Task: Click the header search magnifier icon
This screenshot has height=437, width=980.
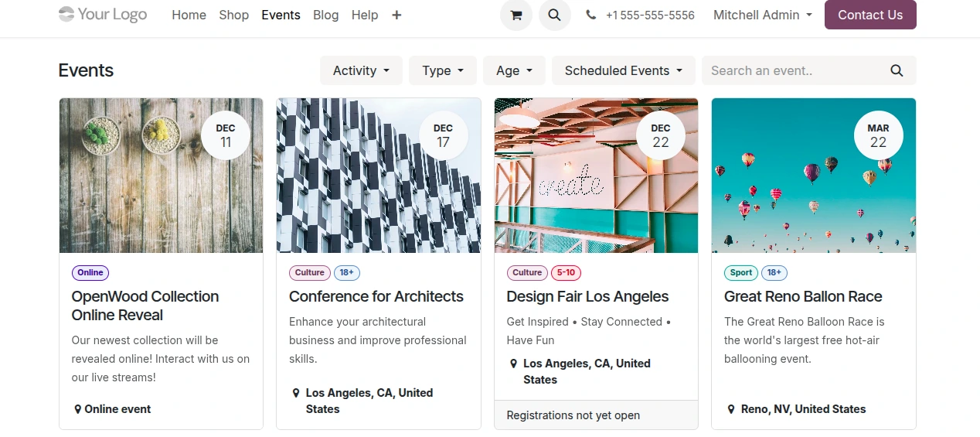Action: (x=554, y=15)
